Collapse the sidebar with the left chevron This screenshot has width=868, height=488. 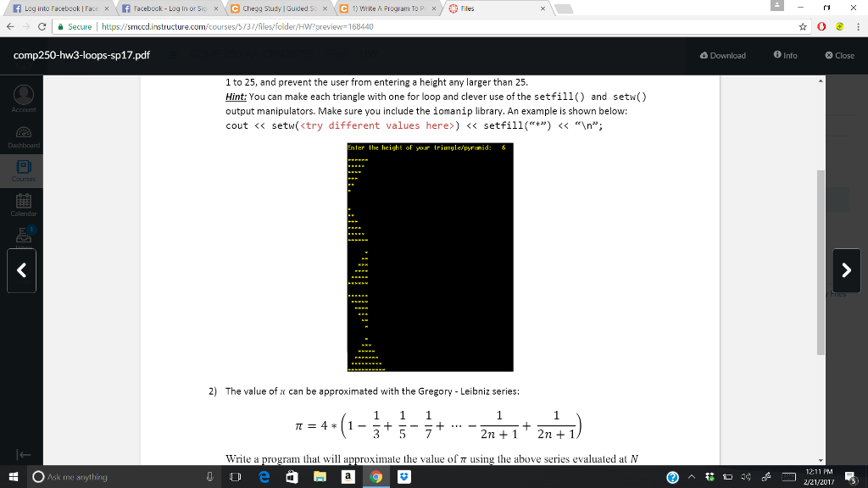tap(20, 270)
